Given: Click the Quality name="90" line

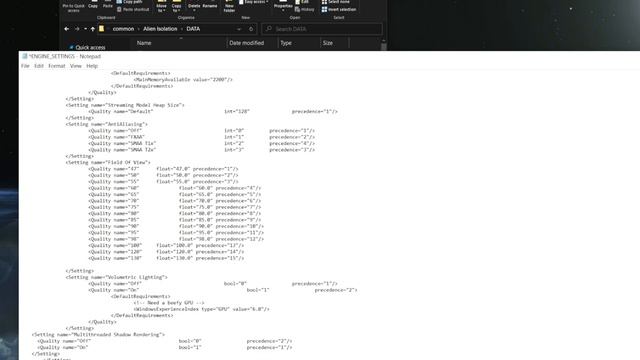Looking at the screenshot, I should tap(176, 226).
